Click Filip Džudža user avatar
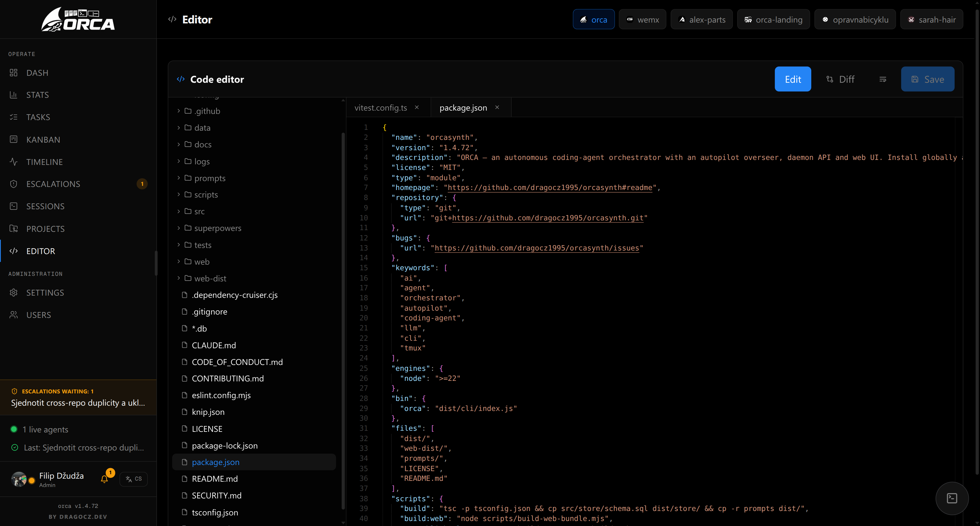The width and height of the screenshot is (980, 526). 19,479
